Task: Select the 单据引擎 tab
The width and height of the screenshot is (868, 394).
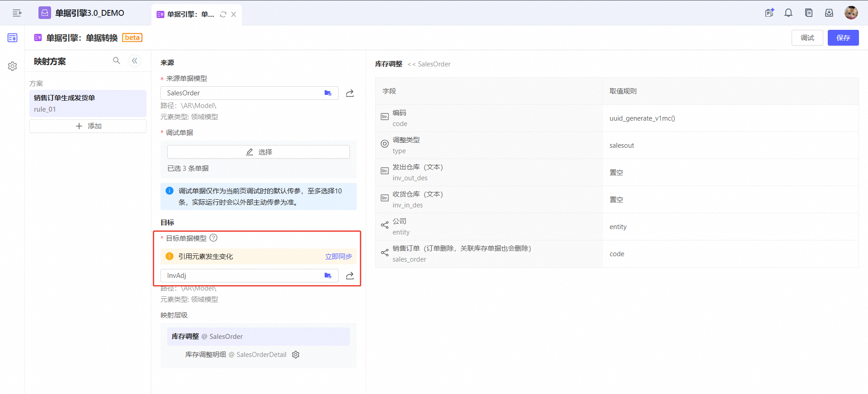Action: [x=190, y=14]
